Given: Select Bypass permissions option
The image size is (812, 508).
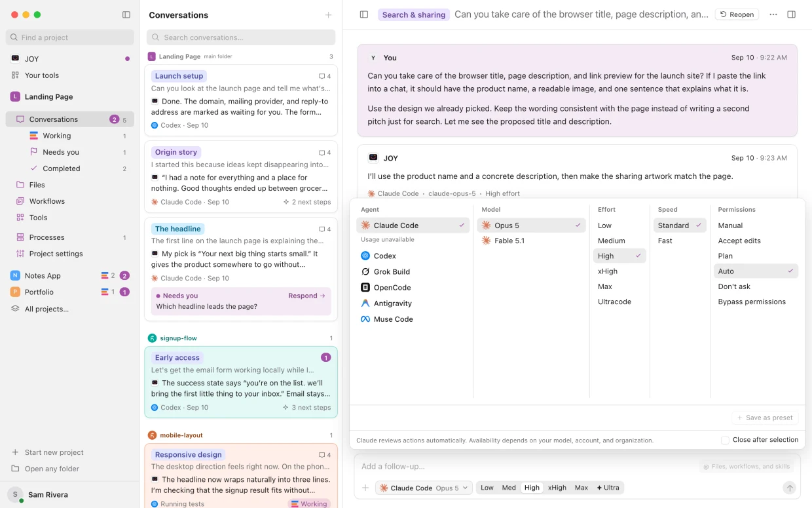Looking at the screenshot, I should click(x=756, y=302).
